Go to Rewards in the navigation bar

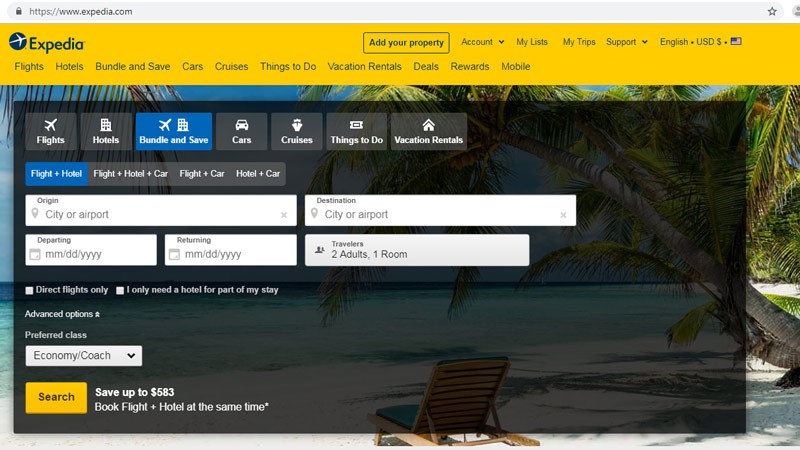tap(470, 67)
